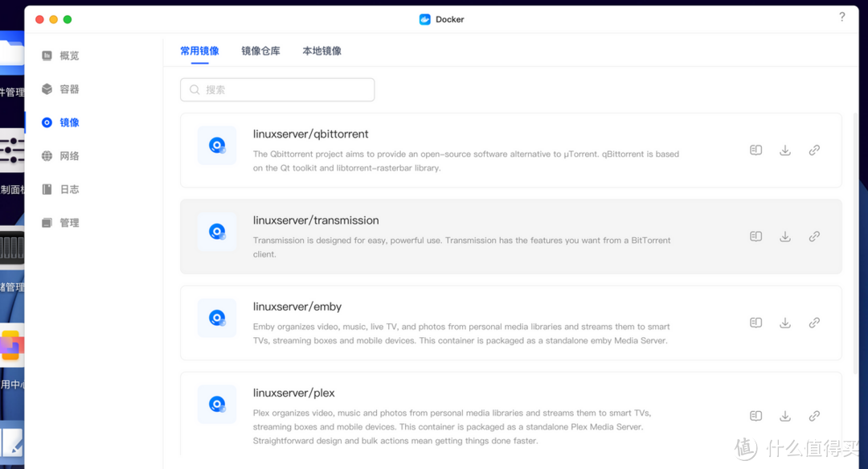868x469 pixels.
Task: Open the link icon for linuxserver/emby
Action: (x=814, y=322)
